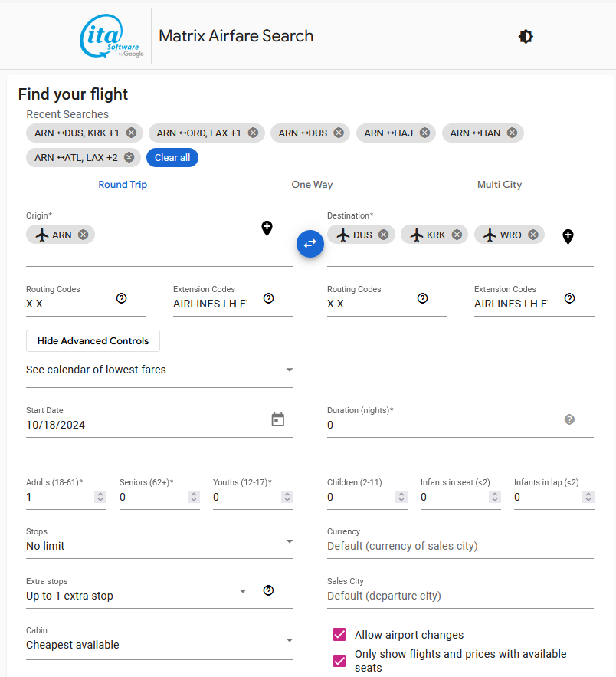616x677 pixels.
Task: Open the Start Date calendar picker
Action: pos(278,419)
